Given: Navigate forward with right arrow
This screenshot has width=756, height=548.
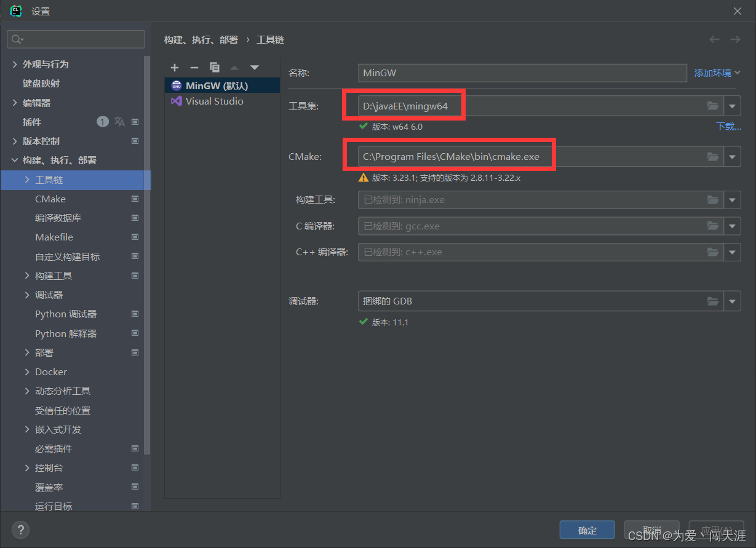Looking at the screenshot, I should pyautogui.click(x=735, y=39).
